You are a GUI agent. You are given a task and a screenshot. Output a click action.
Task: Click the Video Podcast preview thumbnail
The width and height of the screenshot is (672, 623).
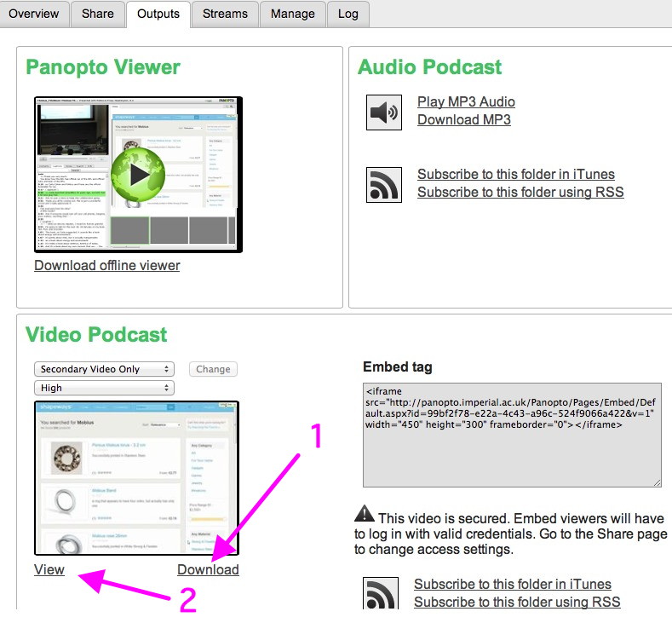pyautogui.click(x=137, y=478)
